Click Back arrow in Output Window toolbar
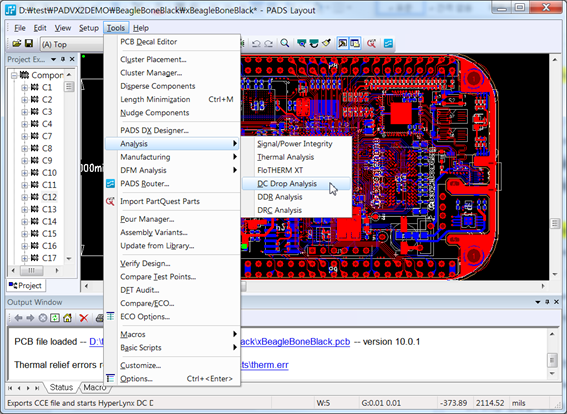 [18, 318]
